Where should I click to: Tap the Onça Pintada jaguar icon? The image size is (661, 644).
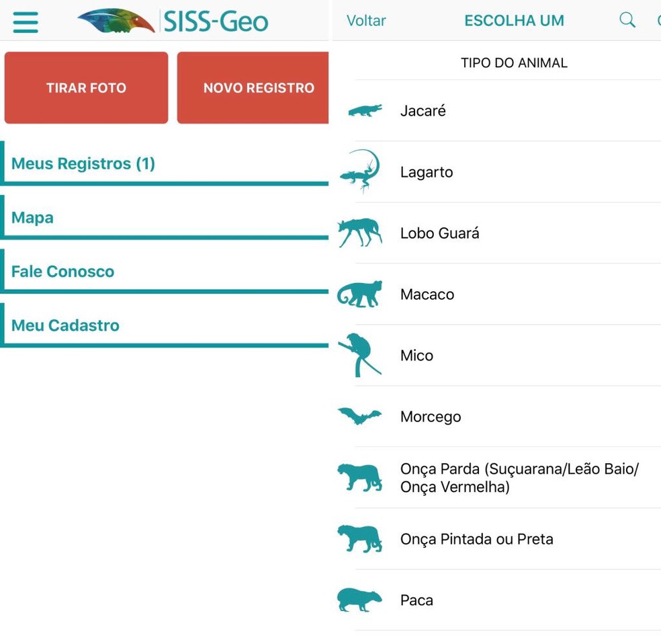(359, 538)
